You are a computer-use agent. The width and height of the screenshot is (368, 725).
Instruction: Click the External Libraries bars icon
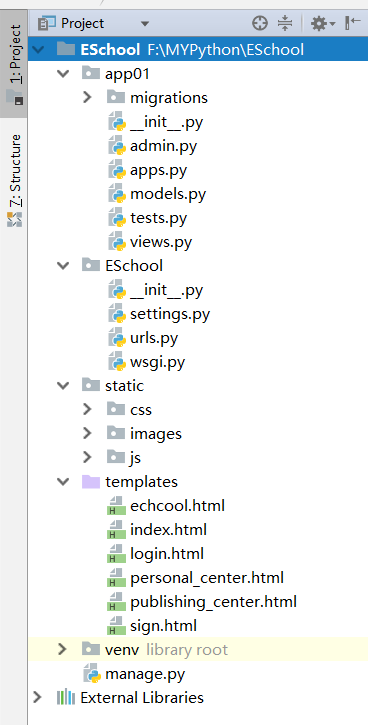pyautogui.click(x=66, y=697)
